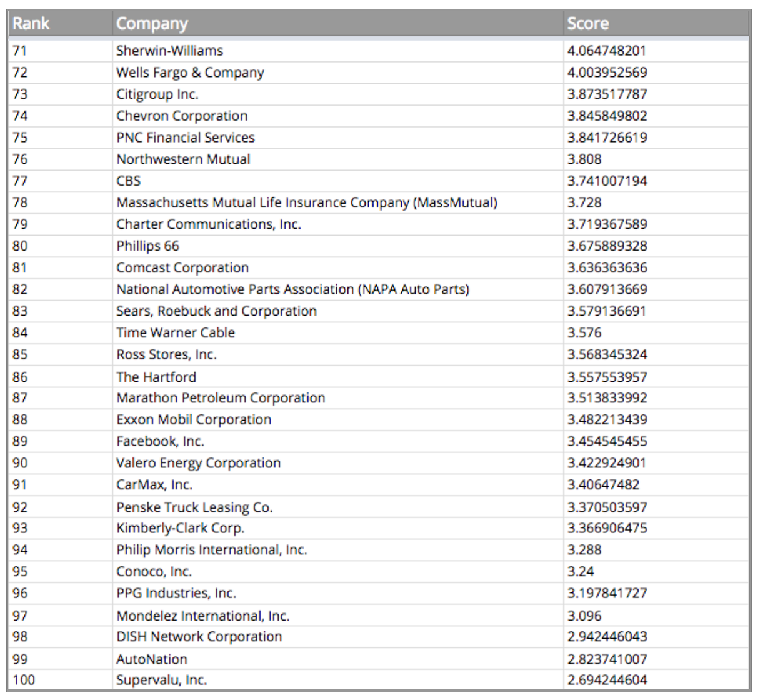Screen dimensions: 760x700
Task: Click rank number 90
Action: [20, 463]
